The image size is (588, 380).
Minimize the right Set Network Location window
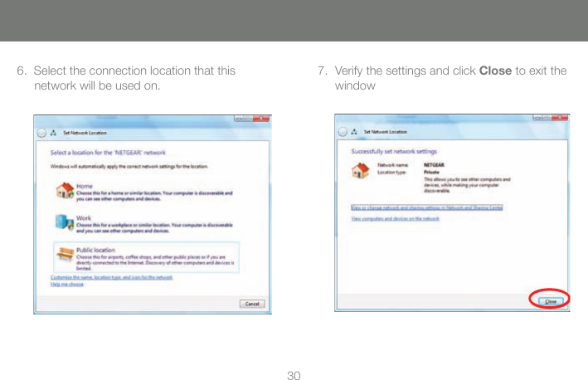click(537, 118)
